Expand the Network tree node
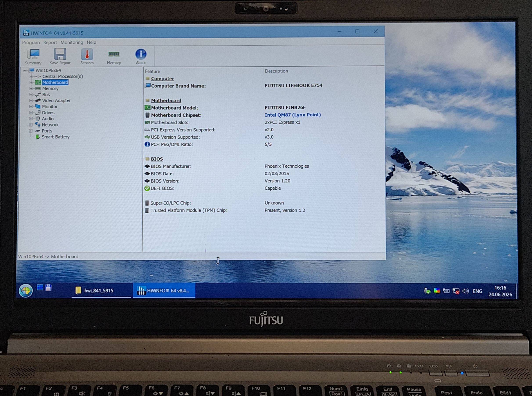Image resolution: width=532 pixels, height=396 pixels. coord(31,125)
